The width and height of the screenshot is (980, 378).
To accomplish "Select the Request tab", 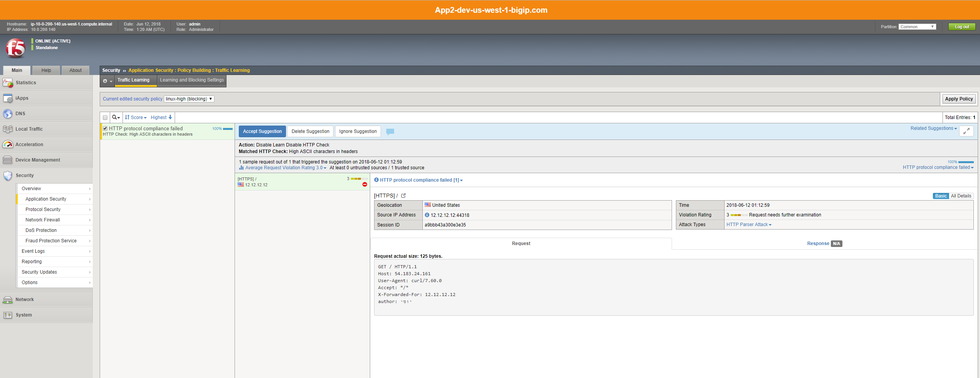I will pos(521,243).
